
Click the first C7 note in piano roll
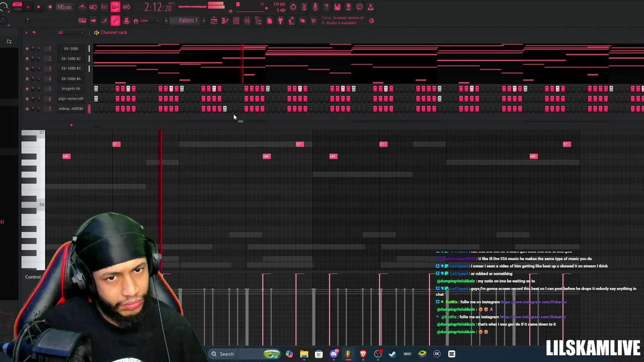click(116, 144)
